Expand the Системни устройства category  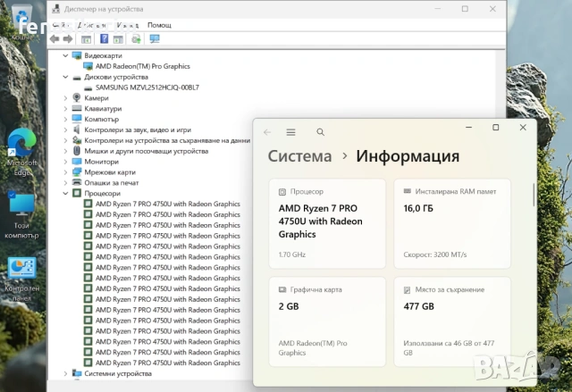tap(65, 373)
